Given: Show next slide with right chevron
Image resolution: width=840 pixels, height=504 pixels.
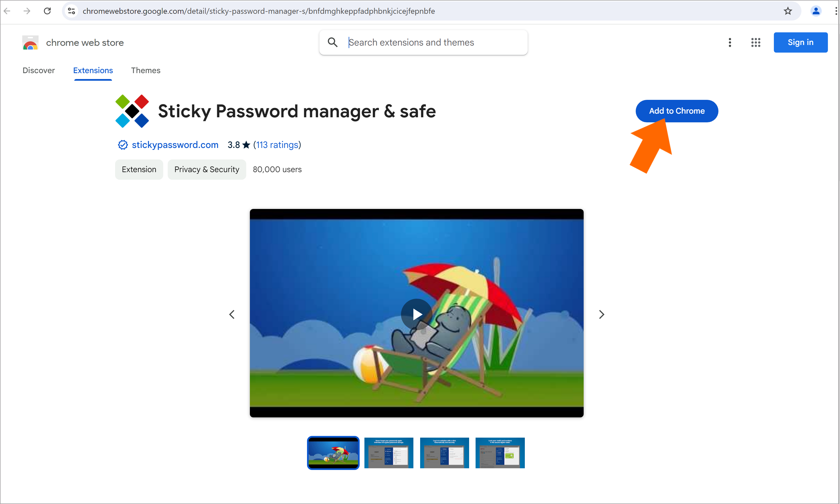Looking at the screenshot, I should point(601,314).
